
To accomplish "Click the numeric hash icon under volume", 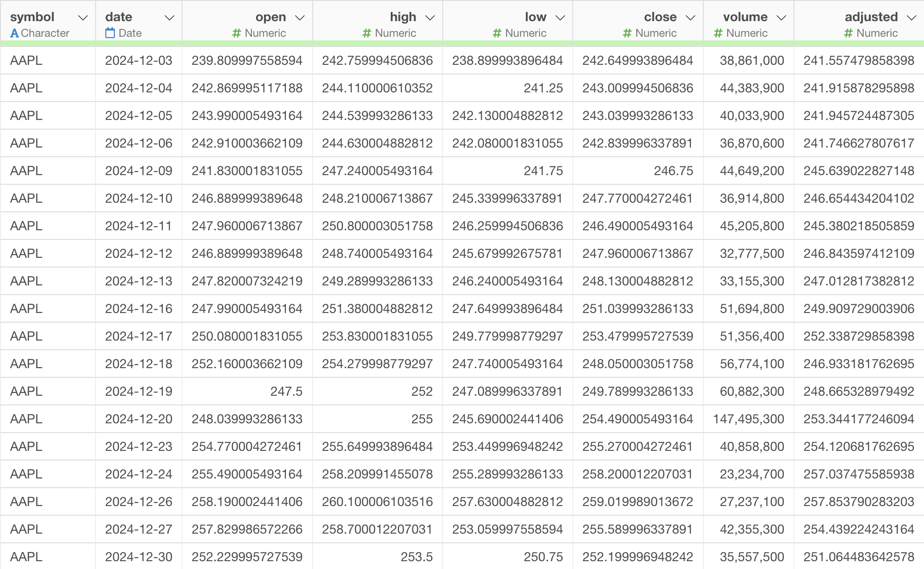I will click(718, 33).
